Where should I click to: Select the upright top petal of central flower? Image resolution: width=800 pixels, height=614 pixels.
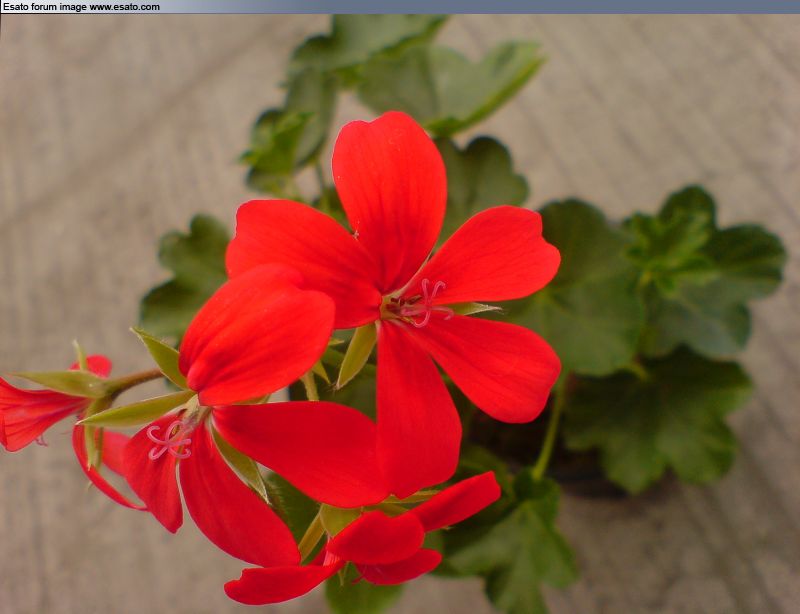pos(390,190)
